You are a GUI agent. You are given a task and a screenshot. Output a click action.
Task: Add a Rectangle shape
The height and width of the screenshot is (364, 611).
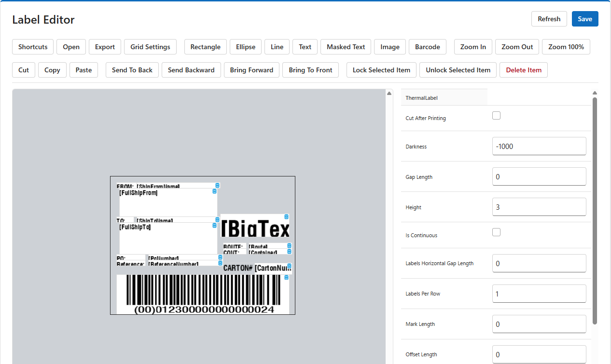pyautogui.click(x=206, y=47)
